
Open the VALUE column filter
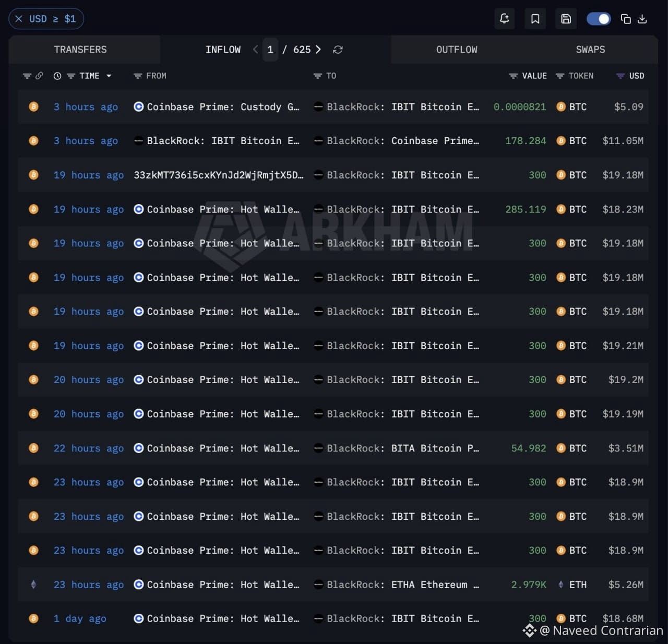tap(514, 76)
